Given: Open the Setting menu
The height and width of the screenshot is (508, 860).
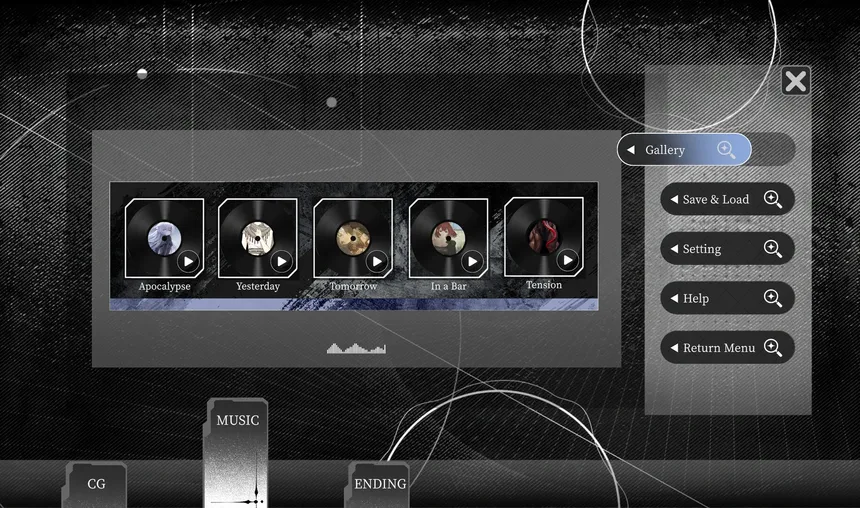Looking at the screenshot, I should pos(727,249).
